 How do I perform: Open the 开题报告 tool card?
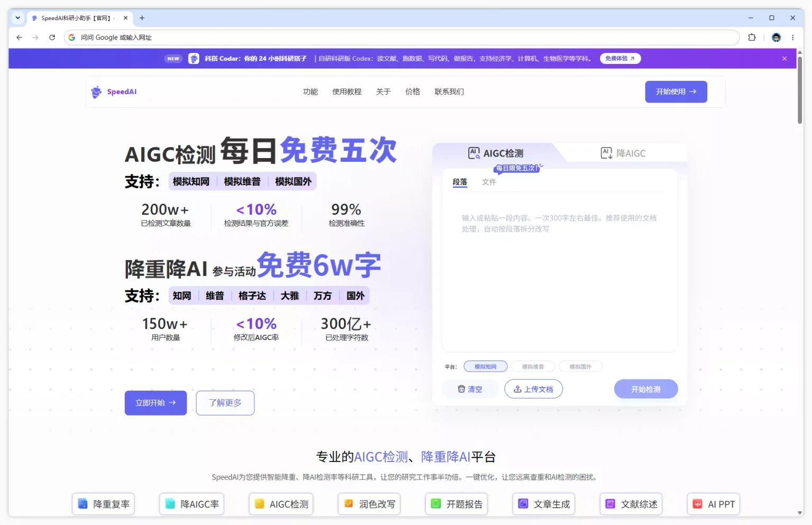457,504
